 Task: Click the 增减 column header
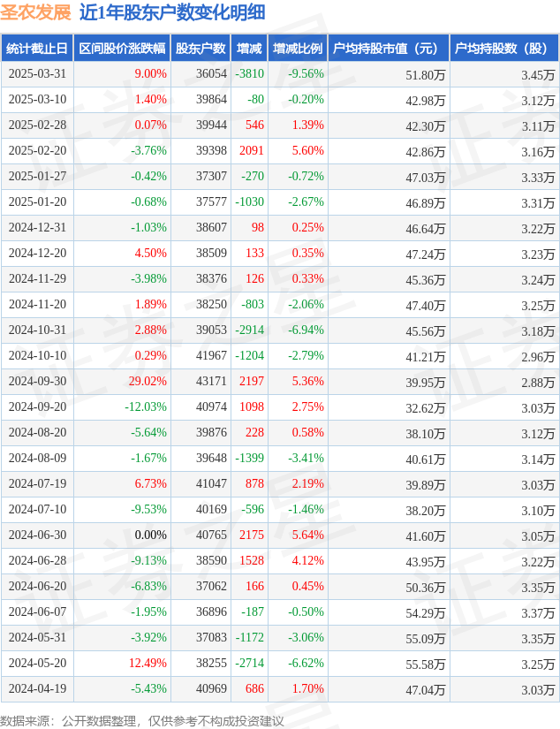[x=249, y=49]
